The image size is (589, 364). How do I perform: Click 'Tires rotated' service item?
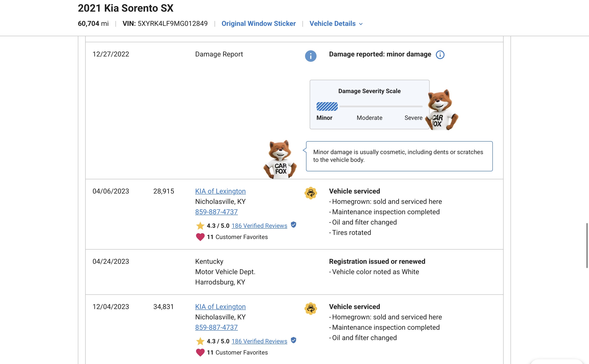(351, 233)
